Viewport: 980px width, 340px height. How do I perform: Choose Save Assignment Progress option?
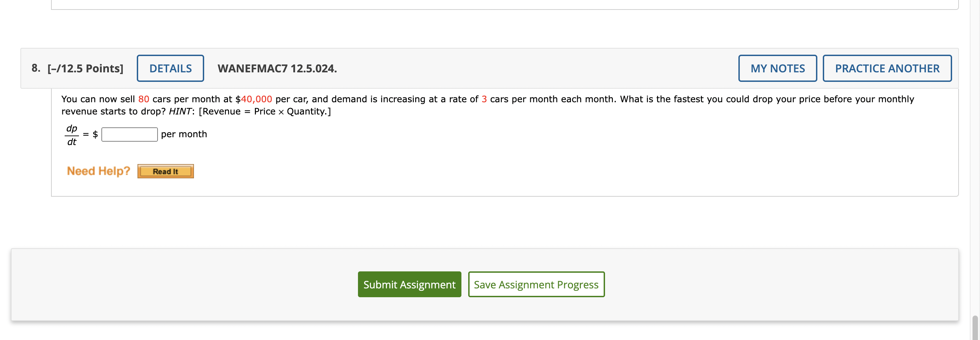[536, 284]
